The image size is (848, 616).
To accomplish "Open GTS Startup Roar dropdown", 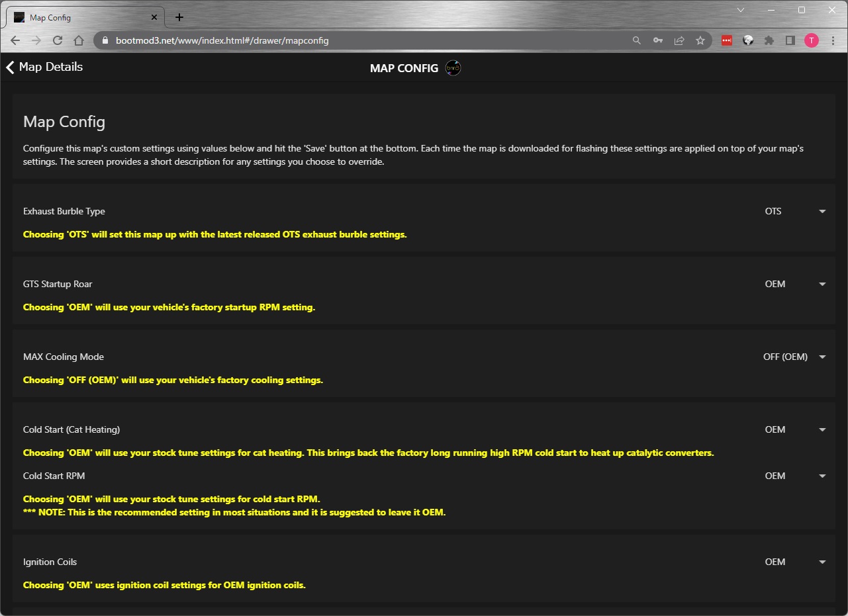I will pyautogui.click(x=794, y=284).
